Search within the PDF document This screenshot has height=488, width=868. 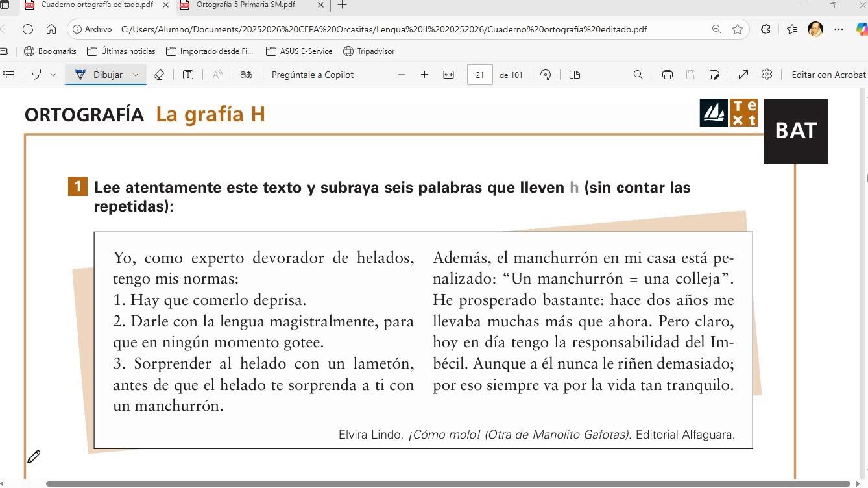coord(638,75)
